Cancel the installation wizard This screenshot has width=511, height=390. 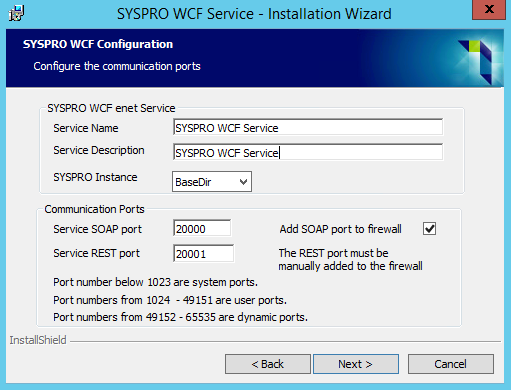click(x=451, y=364)
